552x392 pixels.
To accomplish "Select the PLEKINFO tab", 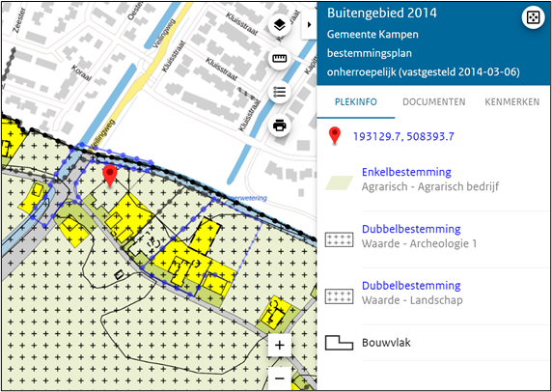I will tap(355, 102).
